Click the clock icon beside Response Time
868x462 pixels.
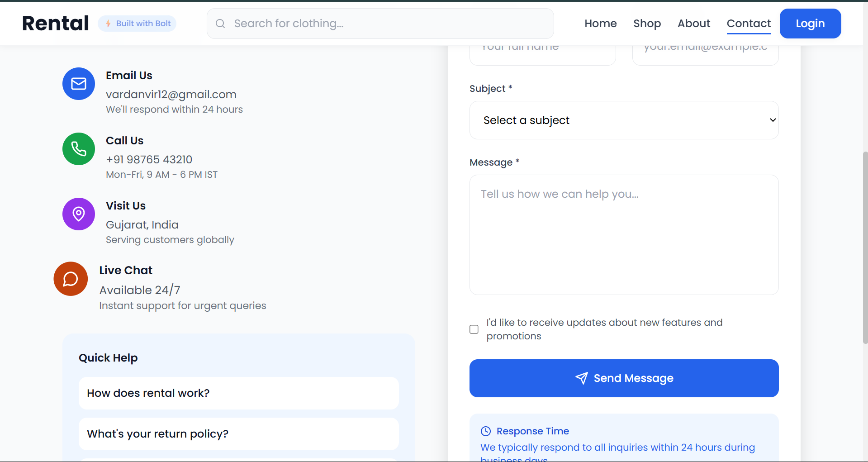486,431
